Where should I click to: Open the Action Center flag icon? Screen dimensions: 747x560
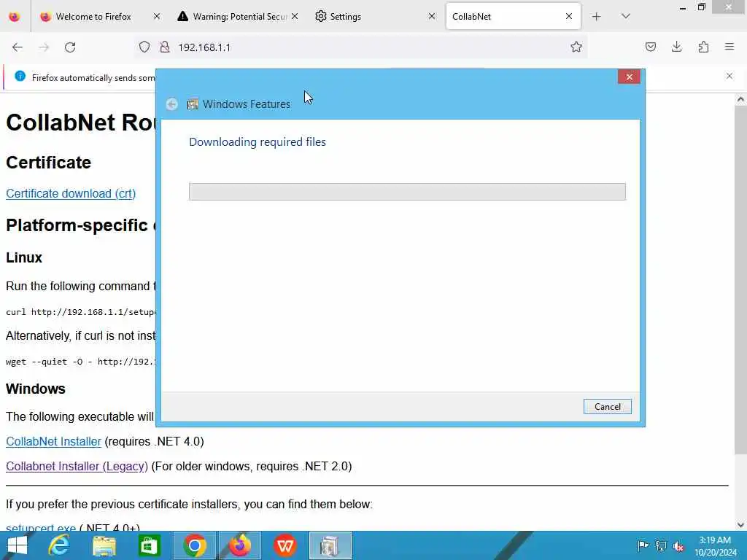643,545
